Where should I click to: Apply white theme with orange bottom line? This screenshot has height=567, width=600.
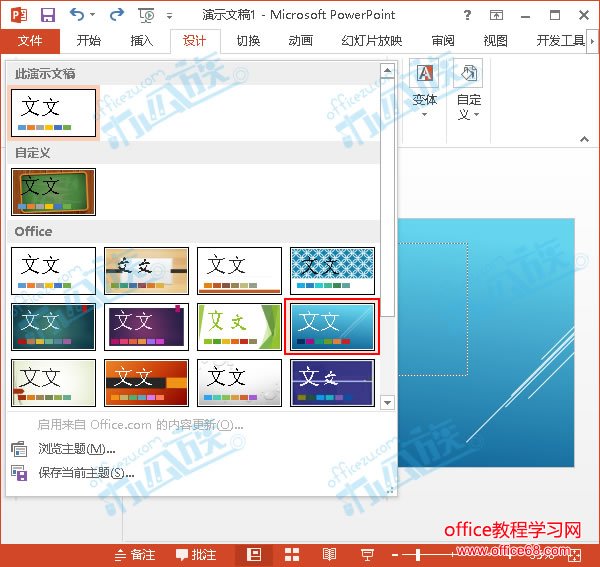tap(239, 270)
